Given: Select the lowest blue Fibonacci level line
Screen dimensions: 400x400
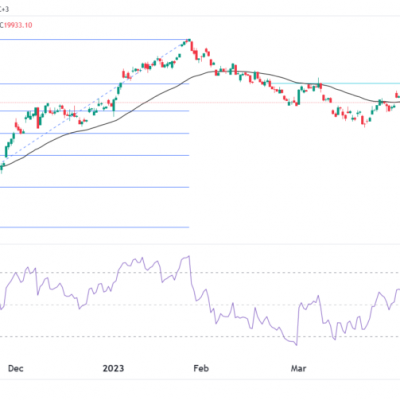Looking at the screenshot, I should [x=94, y=228].
